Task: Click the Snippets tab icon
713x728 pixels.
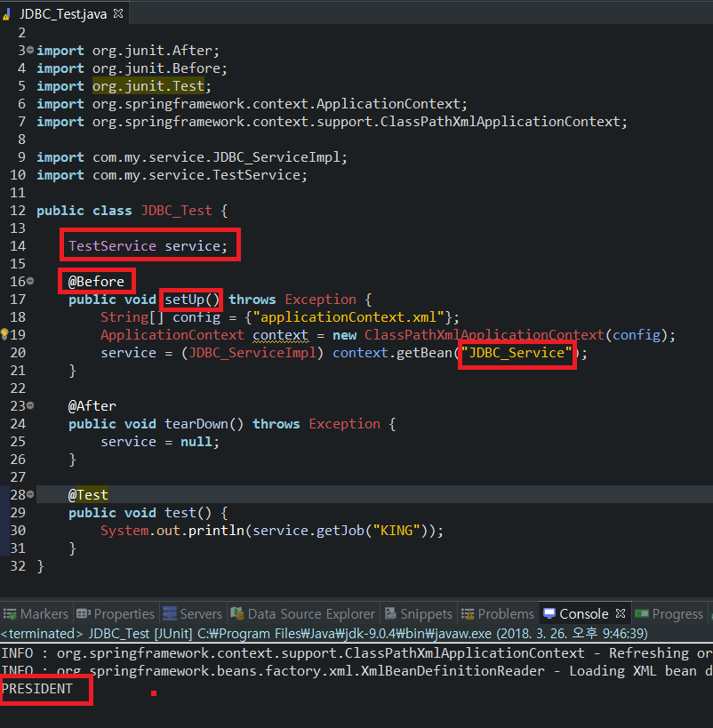Action: click(x=390, y=613)
